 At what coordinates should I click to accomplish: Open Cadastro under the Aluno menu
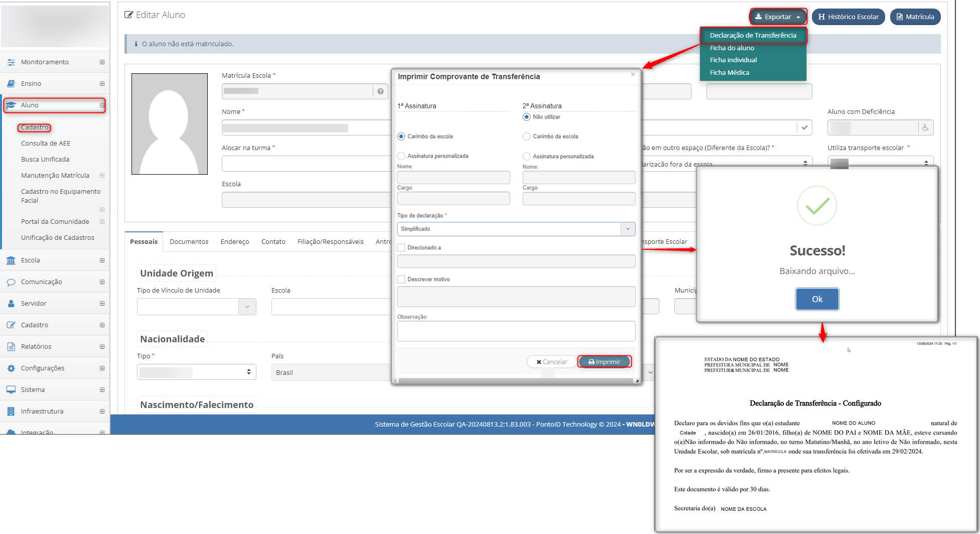(35, 127)
